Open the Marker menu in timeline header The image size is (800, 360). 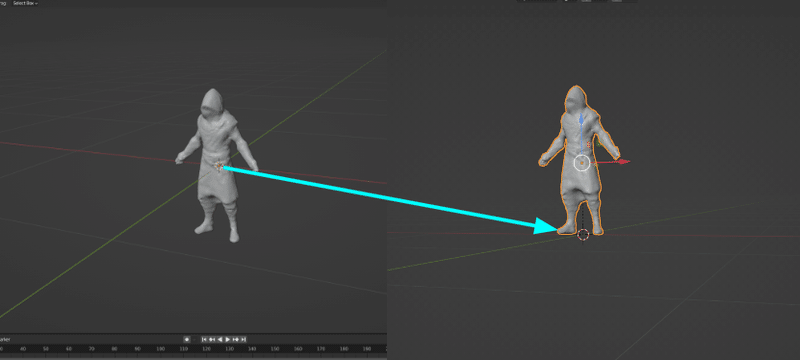pos(5,340)
